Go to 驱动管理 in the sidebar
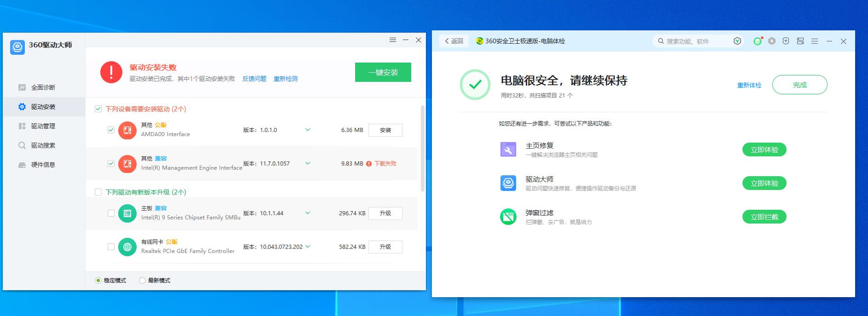 tap(44, 126)
